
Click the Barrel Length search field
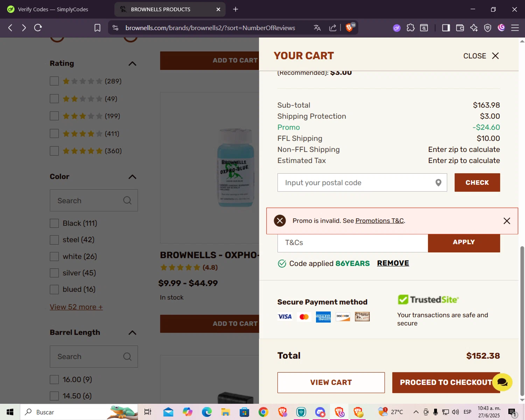(94, 357)
